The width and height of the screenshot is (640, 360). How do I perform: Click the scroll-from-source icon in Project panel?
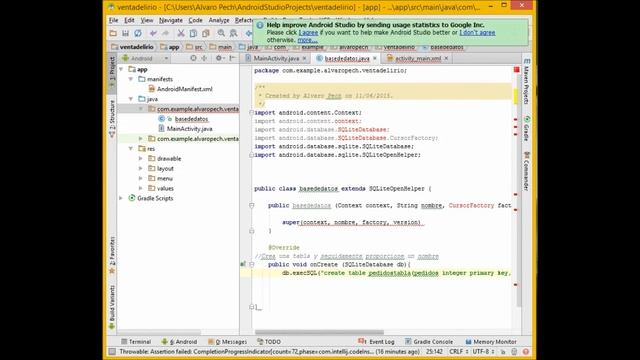click(x=193, y=58)
